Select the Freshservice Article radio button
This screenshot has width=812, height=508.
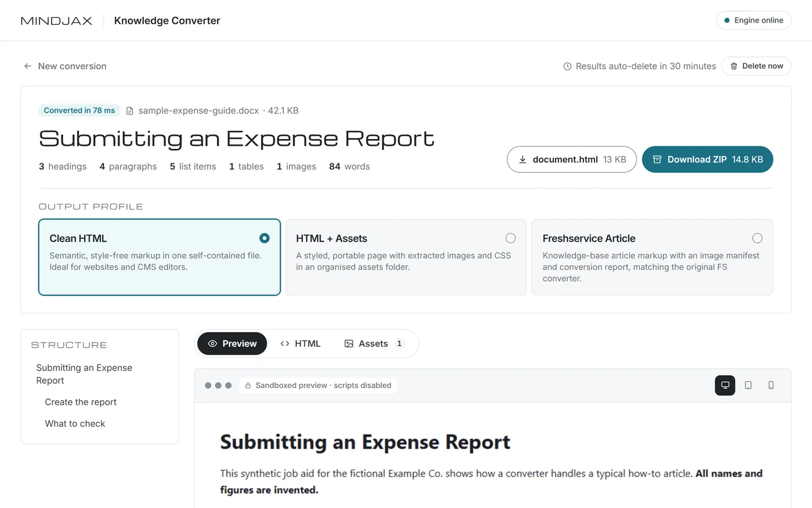coord(757,238)
